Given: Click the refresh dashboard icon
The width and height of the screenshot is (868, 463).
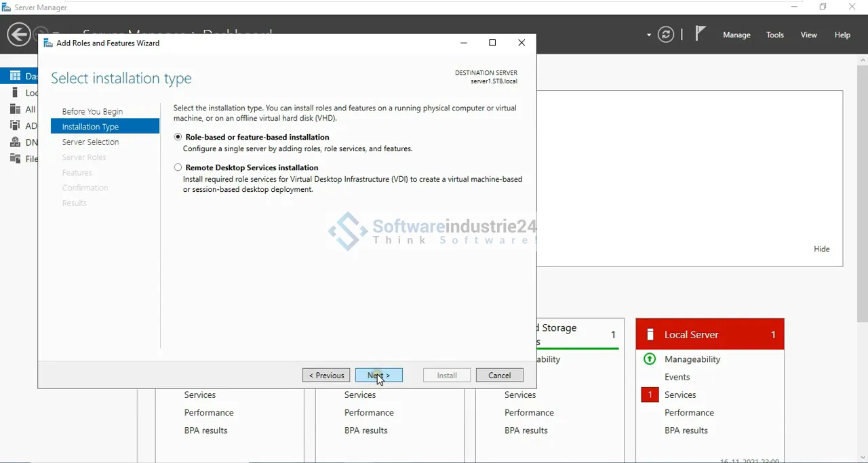Looking at the screenshot, I should point(666,35).
